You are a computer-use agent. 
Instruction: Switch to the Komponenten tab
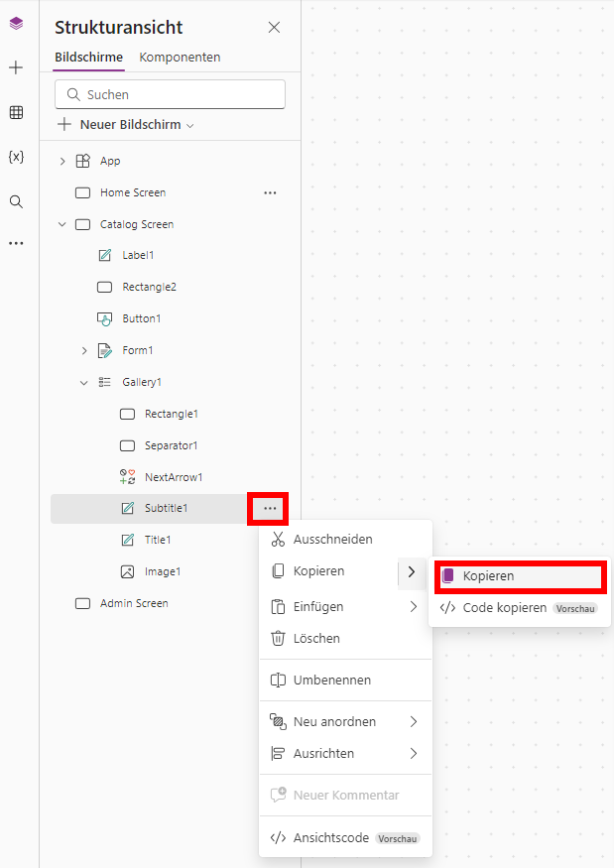(180, 57)
